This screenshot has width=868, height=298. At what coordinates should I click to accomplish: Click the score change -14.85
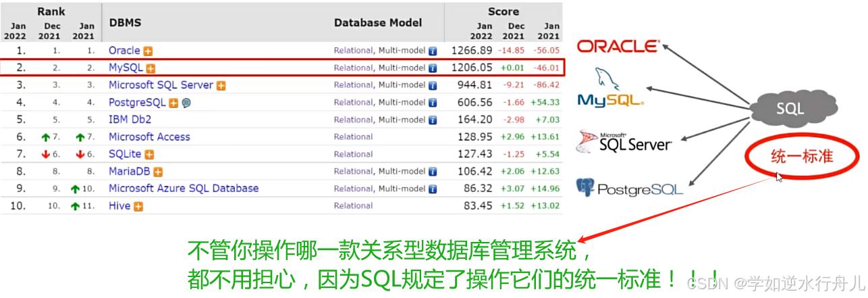coord(512,51)
